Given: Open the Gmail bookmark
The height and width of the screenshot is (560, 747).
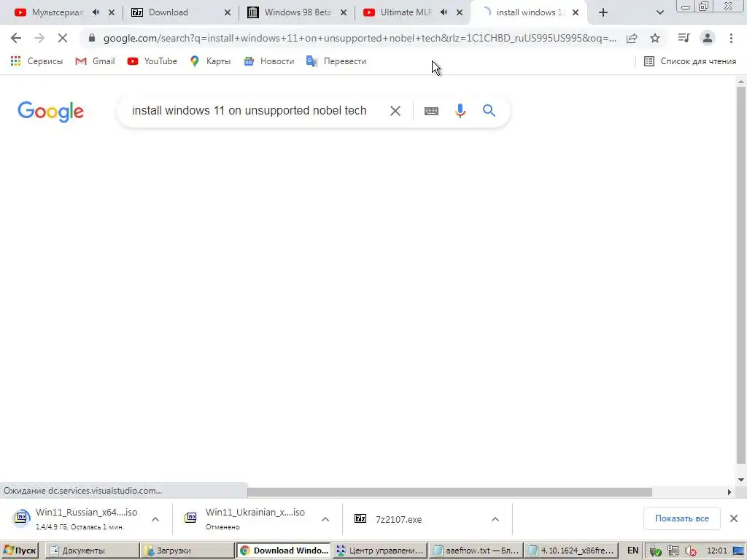Looking at the screenshot, I should [x=96, y=61].
